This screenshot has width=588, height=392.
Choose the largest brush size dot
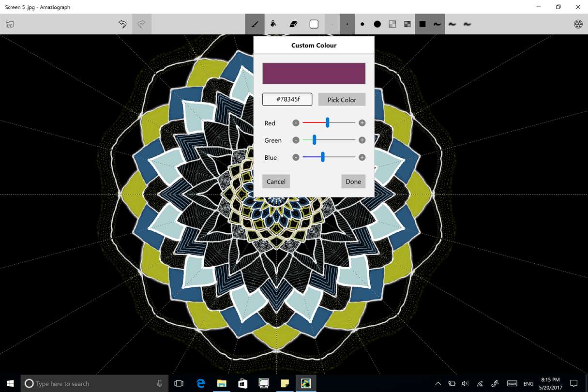[377, 24]
